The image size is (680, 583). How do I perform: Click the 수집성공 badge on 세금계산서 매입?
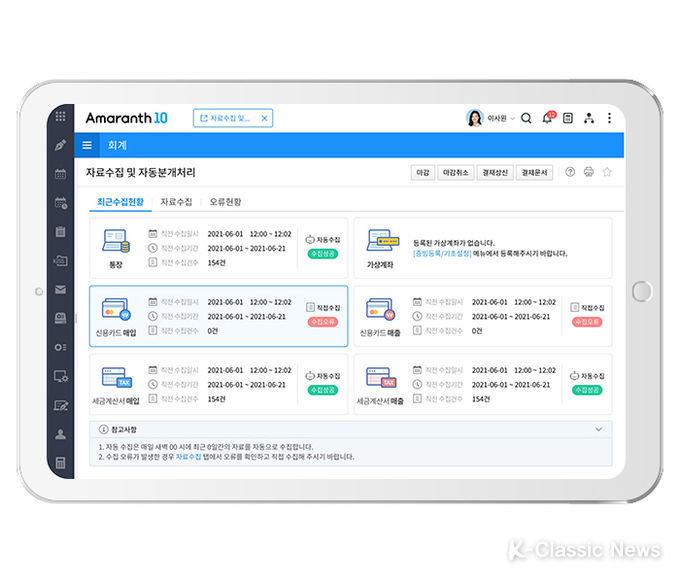point(323,390)
